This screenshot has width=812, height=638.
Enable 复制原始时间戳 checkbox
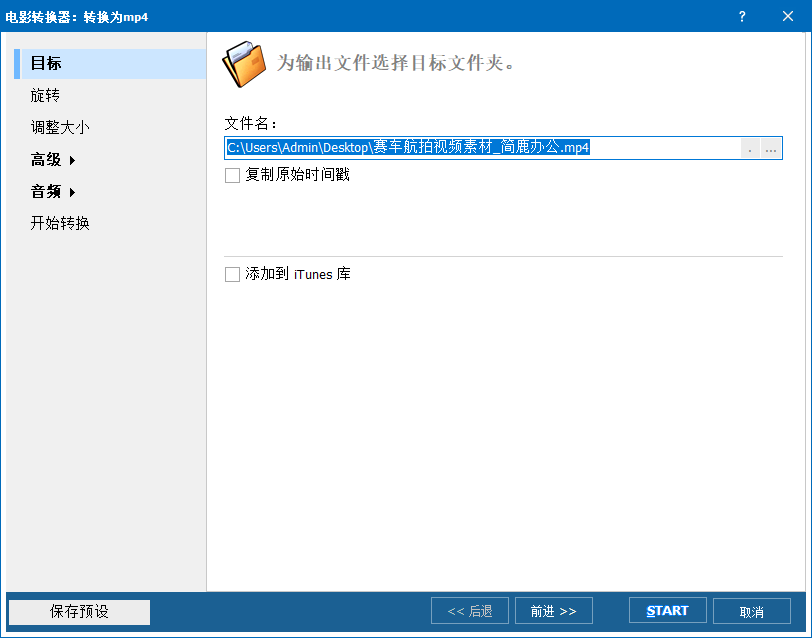(x=232, y=175)
